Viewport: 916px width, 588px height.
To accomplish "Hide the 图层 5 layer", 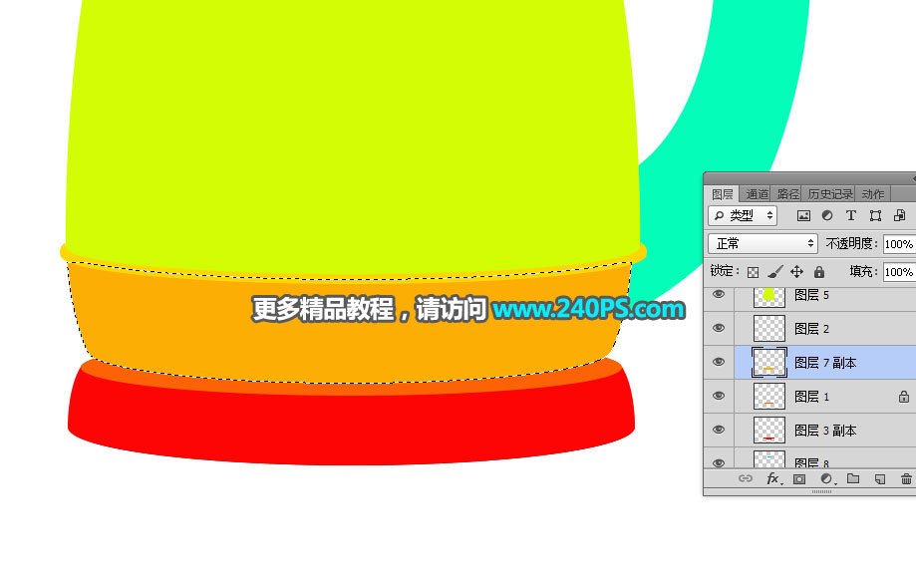I will coord(719,294).
